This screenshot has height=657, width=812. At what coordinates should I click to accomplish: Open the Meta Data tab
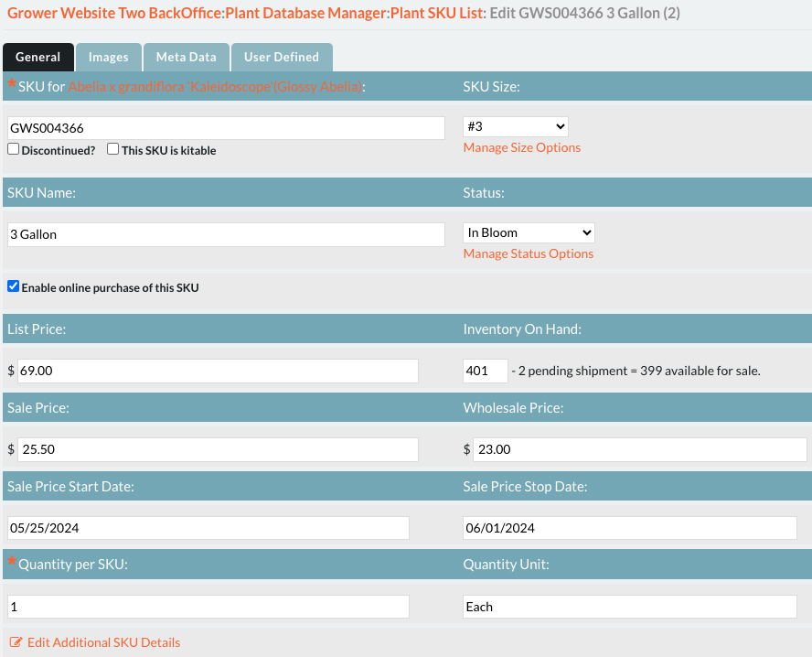[x=186, y=57]
